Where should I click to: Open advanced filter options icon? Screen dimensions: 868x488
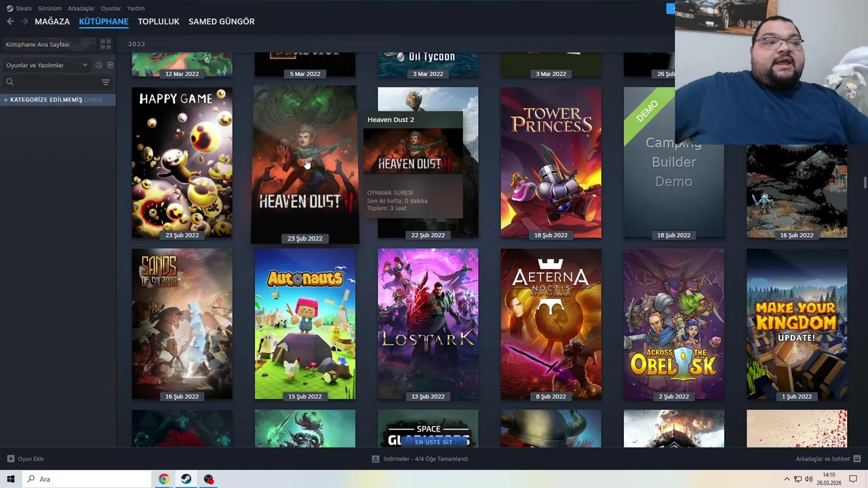tap(105, 82)
